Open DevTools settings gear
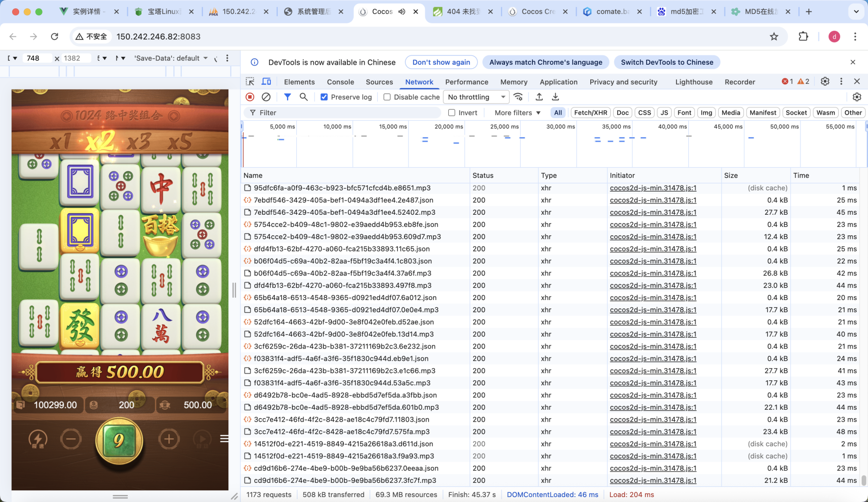Screen dimensions: 868x502 825,81
